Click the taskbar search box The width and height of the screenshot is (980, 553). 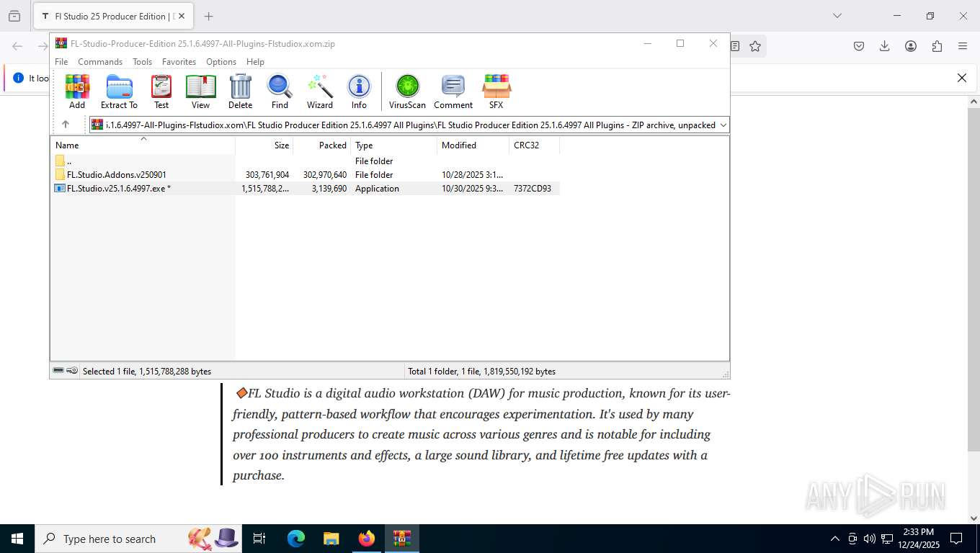tap(138, 539)
